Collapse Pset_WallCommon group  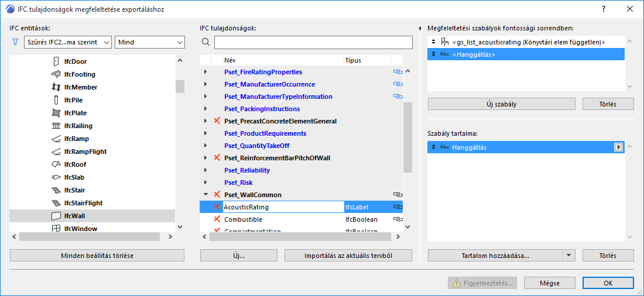click(x=205, y=195)
